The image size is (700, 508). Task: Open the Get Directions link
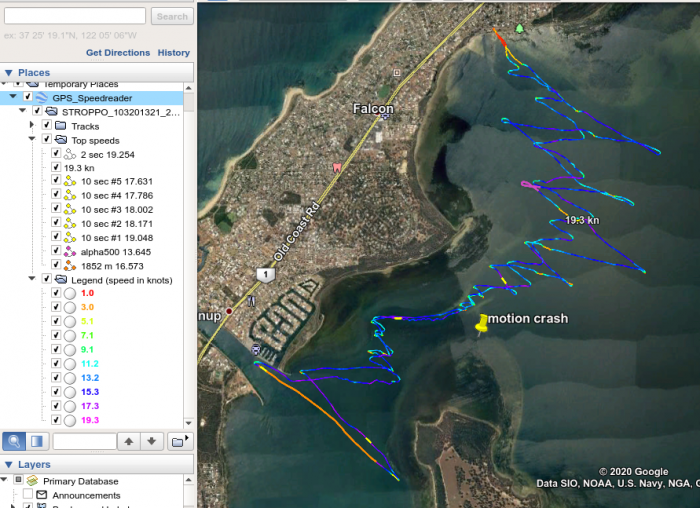[x=117, y=52]
